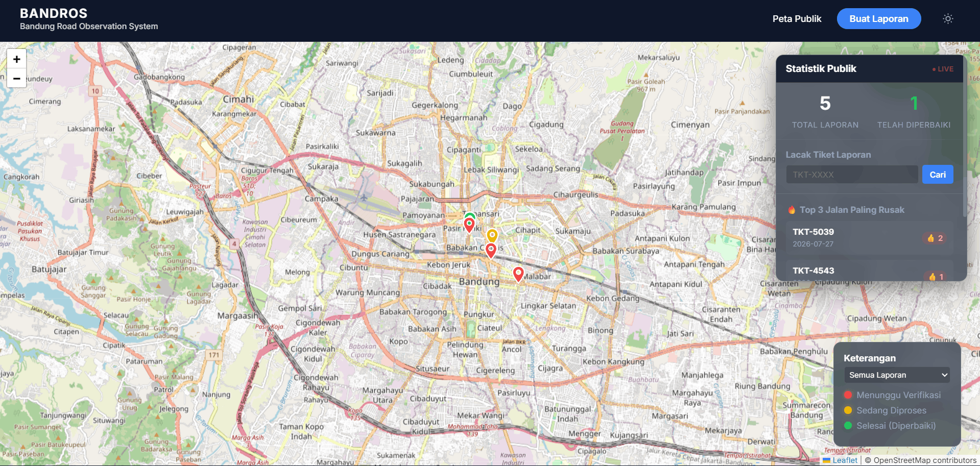
Task: Open the Peta Publik nav item
Action: click(797, 19)
